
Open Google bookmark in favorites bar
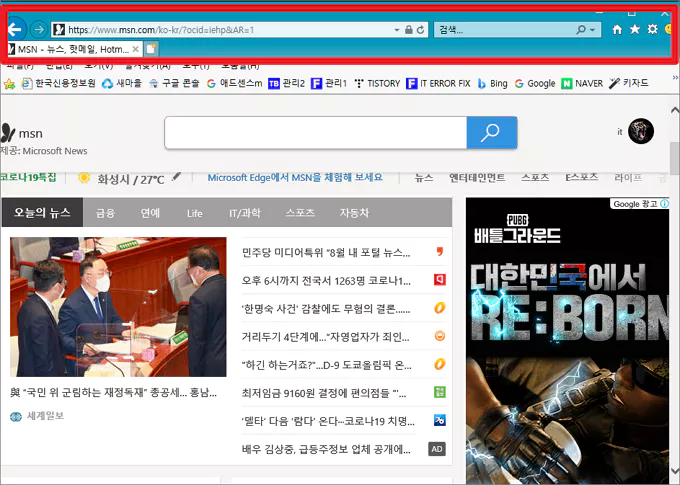click(x=535, y=83)
